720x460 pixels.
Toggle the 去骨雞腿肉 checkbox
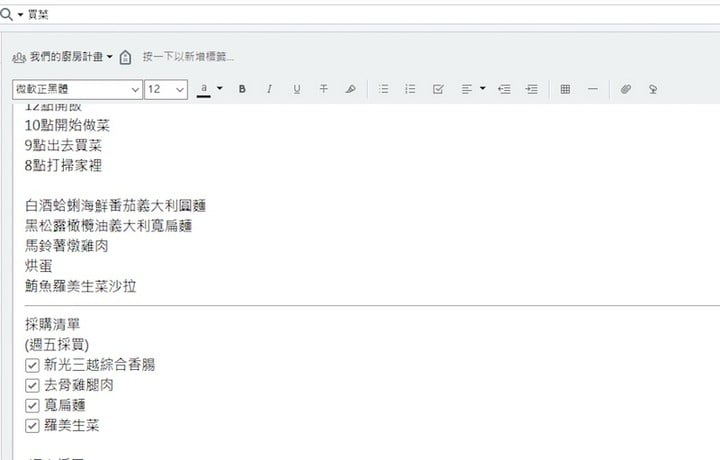pyautogui.click(x=32, y=385)
